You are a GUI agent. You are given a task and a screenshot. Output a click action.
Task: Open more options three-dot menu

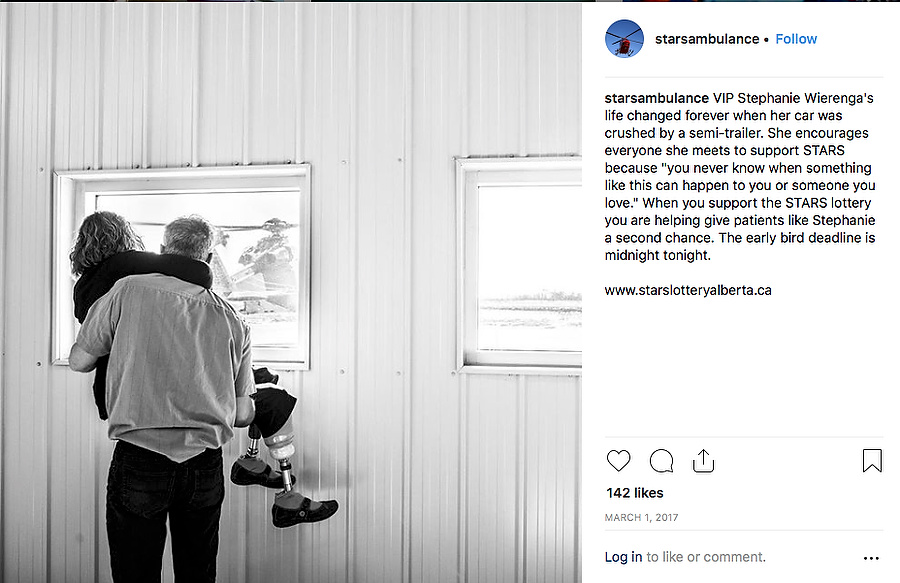(871, 558)
